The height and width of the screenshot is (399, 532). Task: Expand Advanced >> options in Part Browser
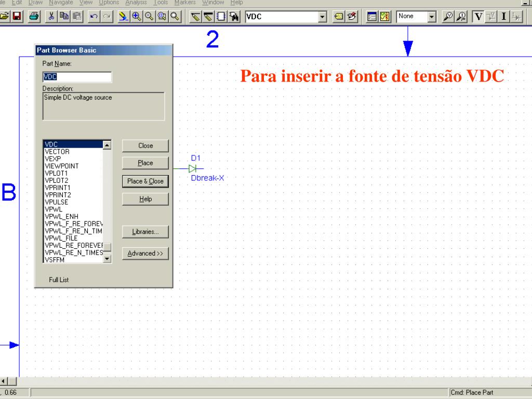click(145, 254)
